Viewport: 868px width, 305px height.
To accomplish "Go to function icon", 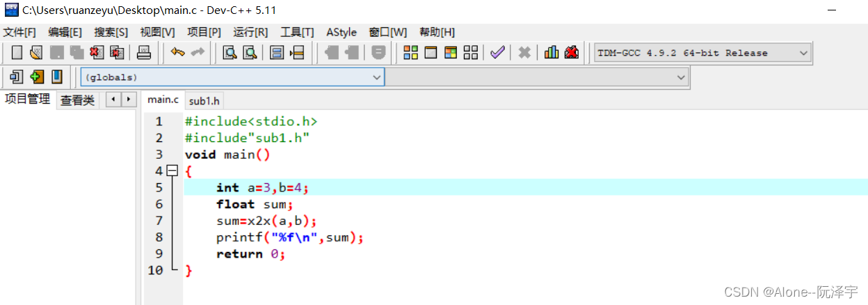I will click(277, 53).
